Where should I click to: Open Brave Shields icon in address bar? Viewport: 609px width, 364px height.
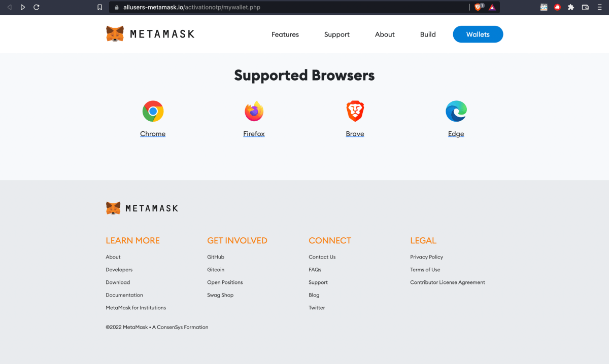click(x=478, y=7)
